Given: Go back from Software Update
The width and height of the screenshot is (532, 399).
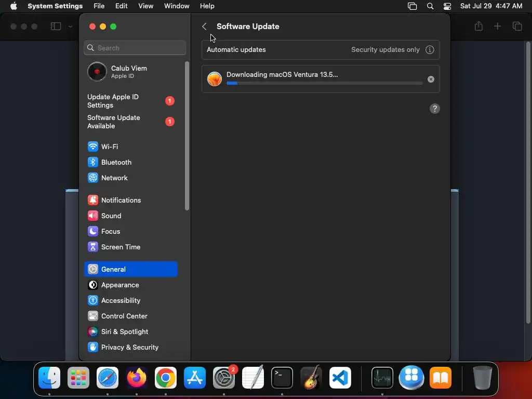Looking at the screenshot, I should pos(204,26).
